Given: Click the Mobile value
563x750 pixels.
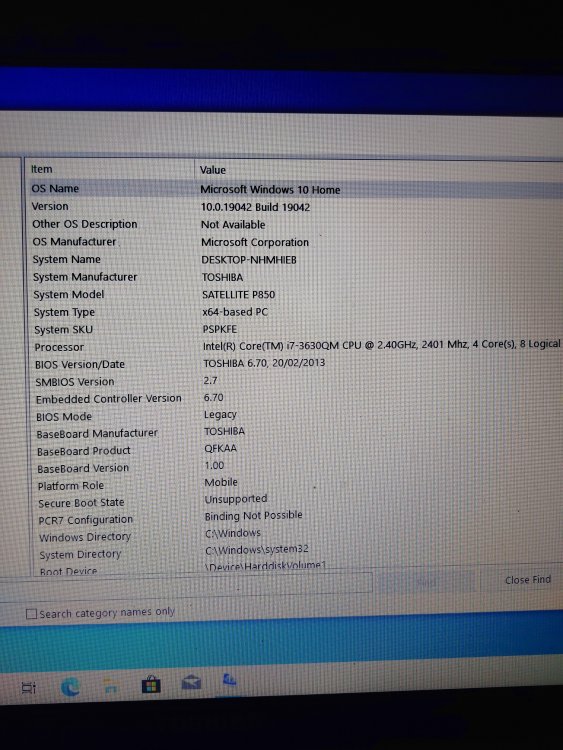Looking at the screenshot, I should tap(221, 482).
